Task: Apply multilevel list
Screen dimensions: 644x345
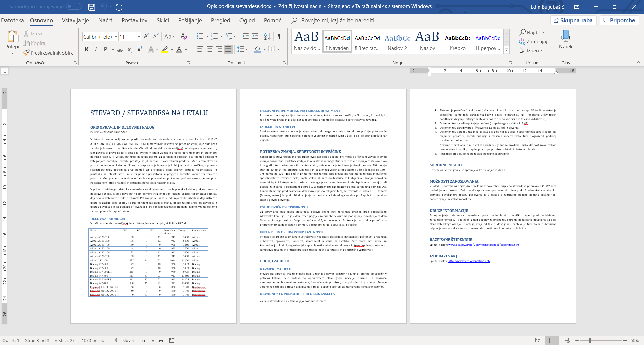Action: click(x=229, y=36)
